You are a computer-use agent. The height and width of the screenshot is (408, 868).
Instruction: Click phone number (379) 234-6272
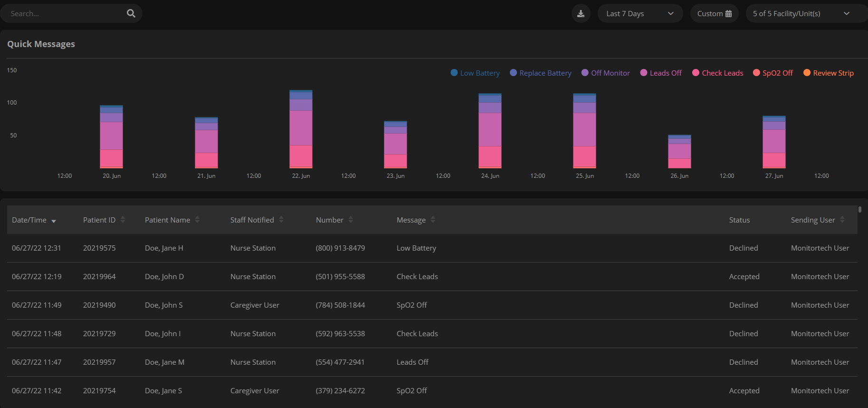[341, 390]
